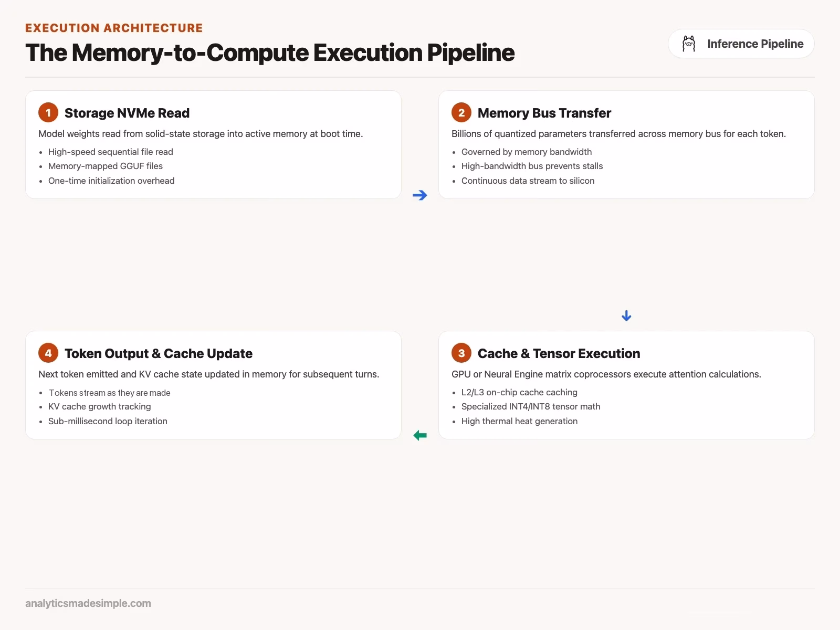Select 'One-time initialization overhead' bullet
Image resolution: width=840 pixels, height=630 pixels.
coord(111,181)
